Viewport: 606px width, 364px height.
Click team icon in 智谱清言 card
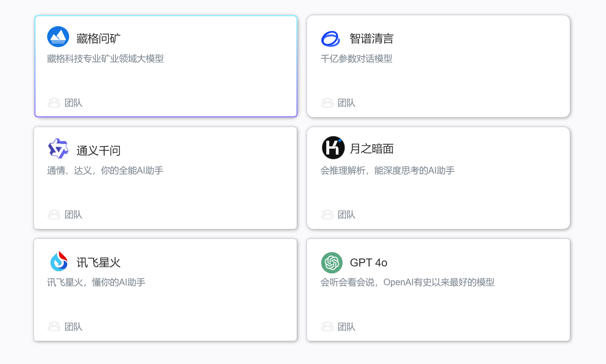click(x=327, y=103)
